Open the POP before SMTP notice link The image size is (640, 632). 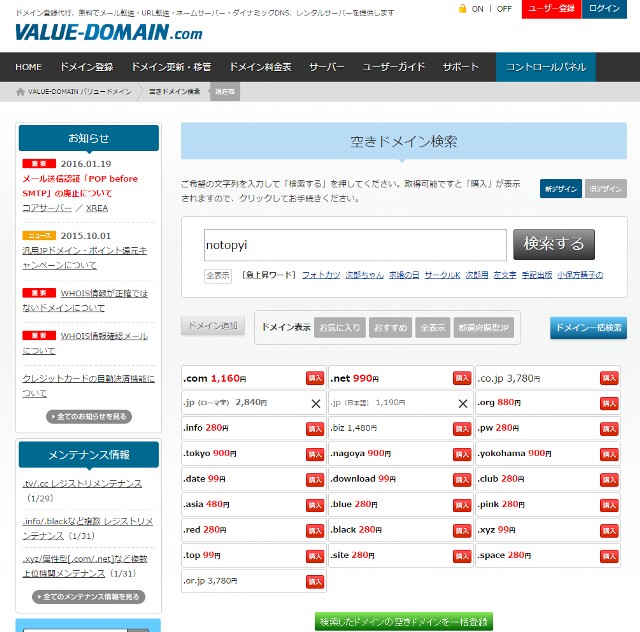pyautogui.click(x=80, y=186)
